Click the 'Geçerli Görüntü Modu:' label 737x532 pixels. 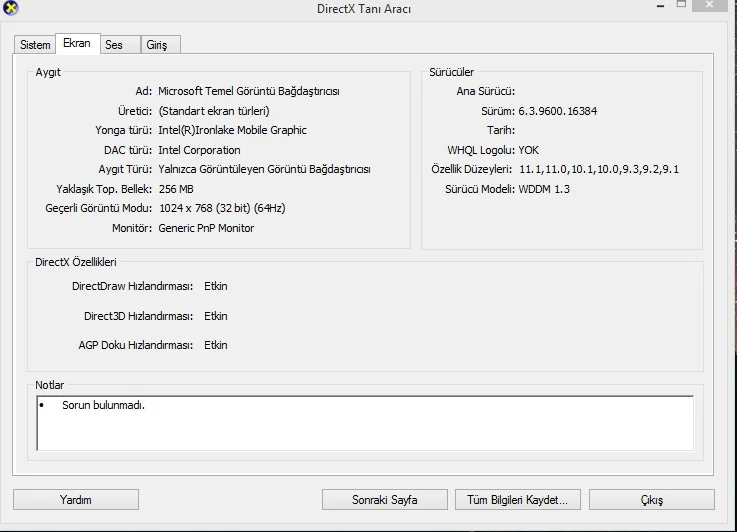[99, 208]
